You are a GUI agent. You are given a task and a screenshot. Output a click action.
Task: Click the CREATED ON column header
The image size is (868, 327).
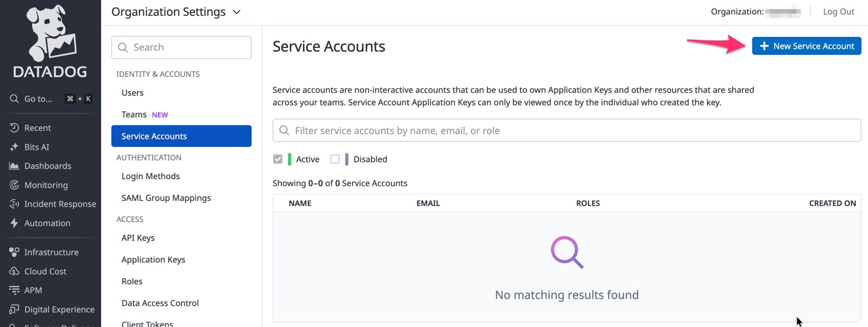tap(832, 203)
